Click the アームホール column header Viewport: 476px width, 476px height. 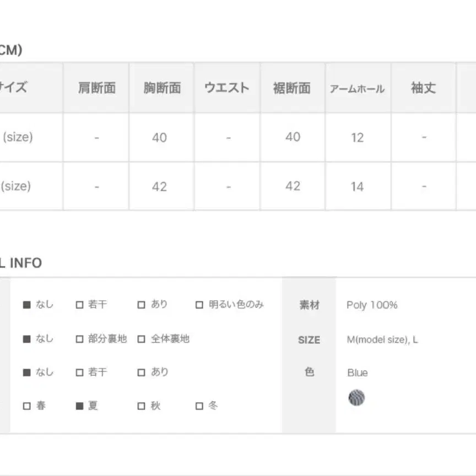click(x=358, y=89)
